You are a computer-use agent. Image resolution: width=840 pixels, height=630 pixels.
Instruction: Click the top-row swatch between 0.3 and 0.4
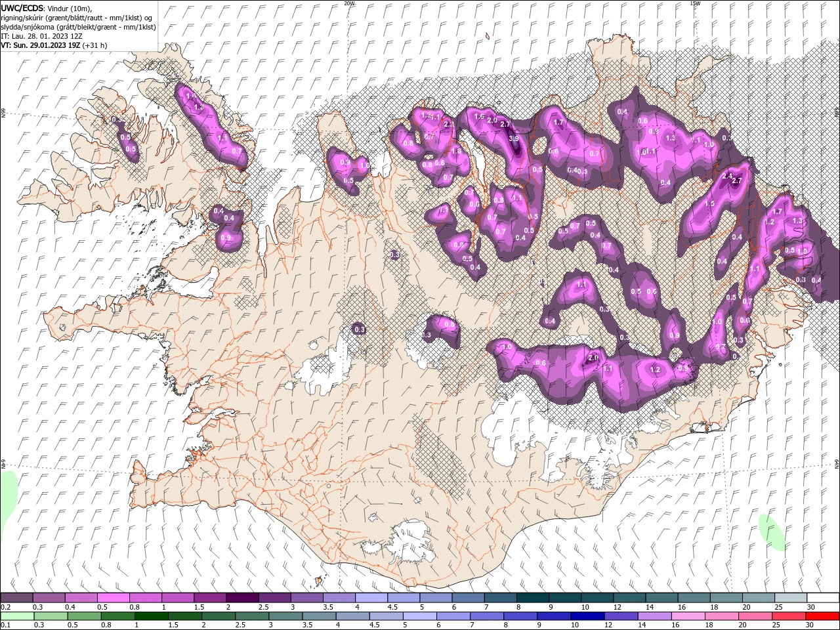pos(49,598)
